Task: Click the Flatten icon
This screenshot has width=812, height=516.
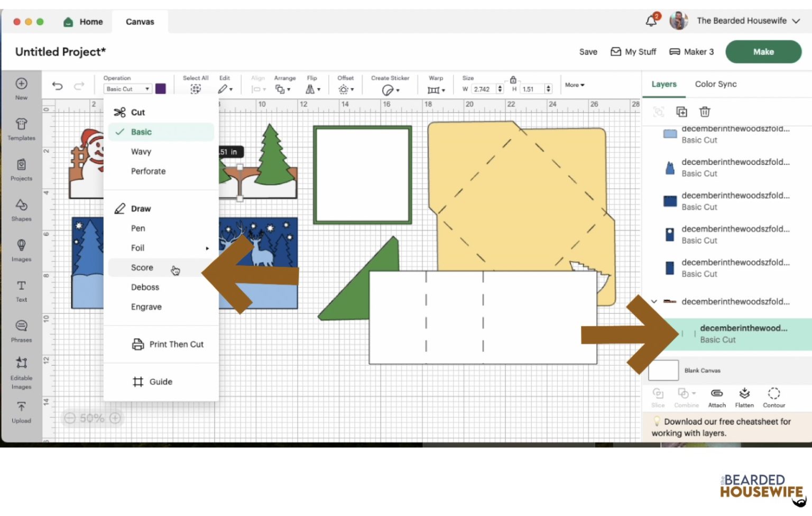Action: (x=744, y=398)
